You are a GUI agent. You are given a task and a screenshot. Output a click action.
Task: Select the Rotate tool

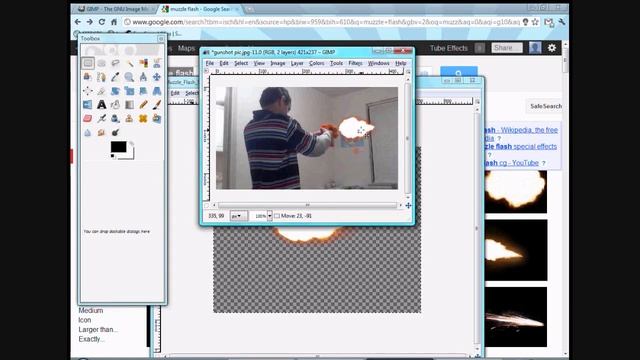[116, 91]
